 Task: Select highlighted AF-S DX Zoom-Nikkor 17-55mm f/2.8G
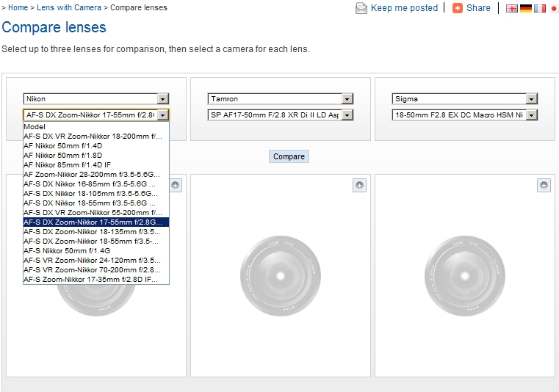click(96, 222)
